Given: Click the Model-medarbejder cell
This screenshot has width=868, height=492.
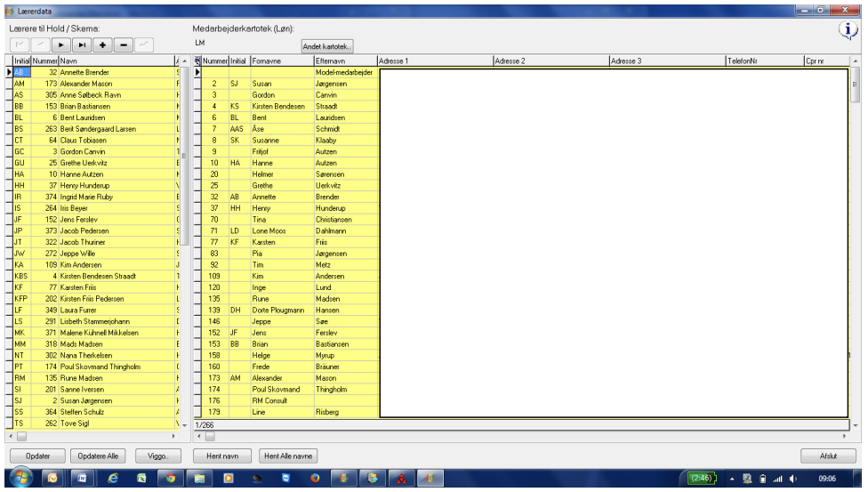Looking at the screenshot, I should (346, 73).
